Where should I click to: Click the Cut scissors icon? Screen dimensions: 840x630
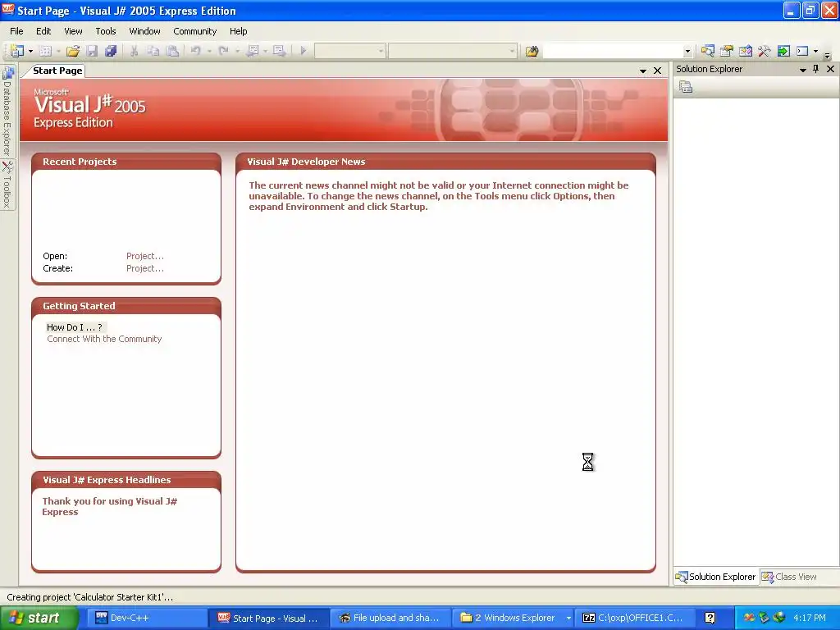pyautogui.click(x=134, y=51)
